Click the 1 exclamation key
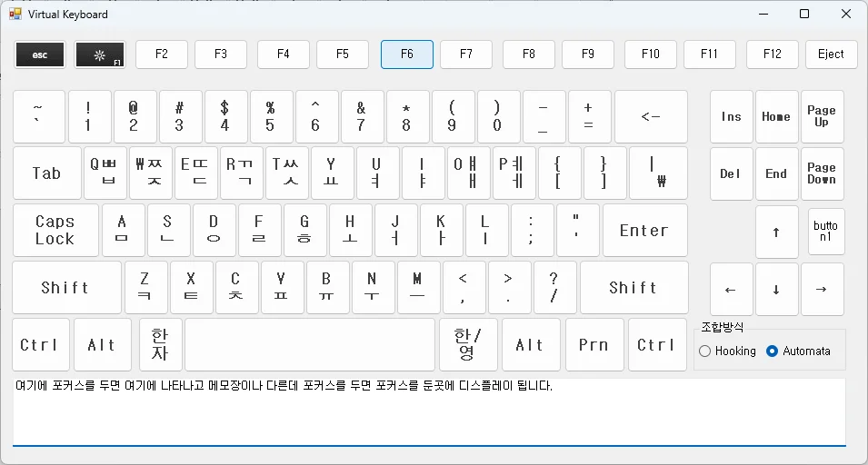This screenshot has height=465, width=868. (90, 116)
